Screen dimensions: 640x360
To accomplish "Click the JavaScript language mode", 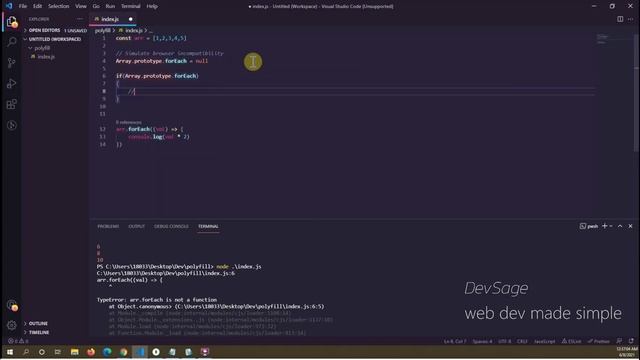I will tap(544, 341).
